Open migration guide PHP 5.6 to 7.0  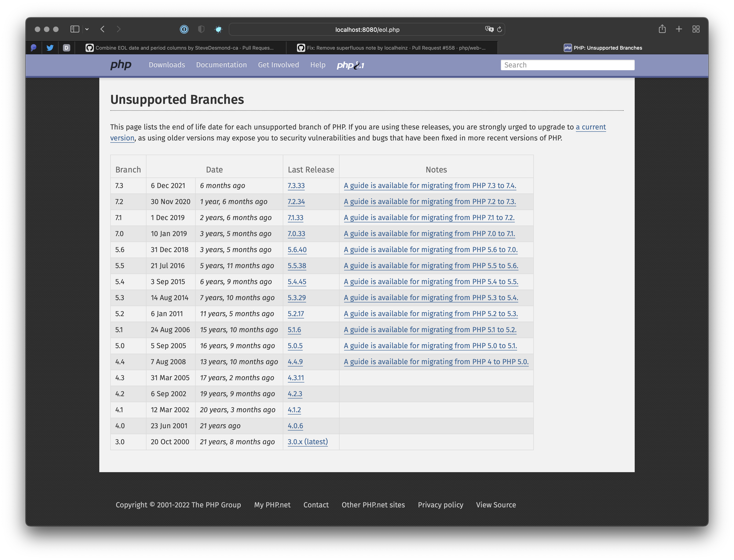[x=430, y=250]
